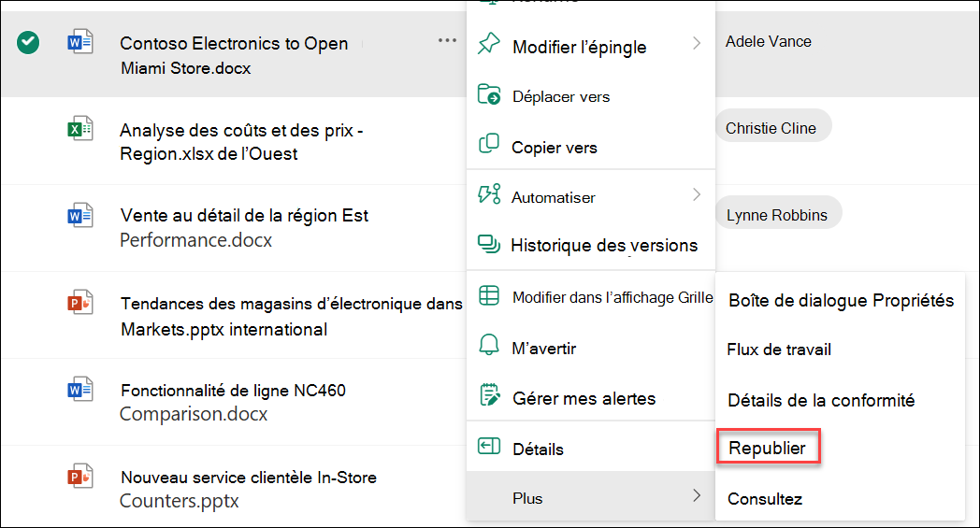Click the Word icon beside Vente au détail file
This screenshot has height=528, width=980.
[x=80, y=216]
